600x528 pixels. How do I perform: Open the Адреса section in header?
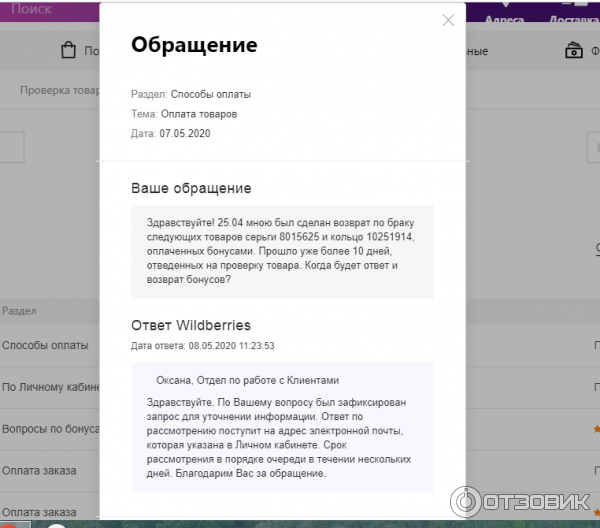point(503,19)
